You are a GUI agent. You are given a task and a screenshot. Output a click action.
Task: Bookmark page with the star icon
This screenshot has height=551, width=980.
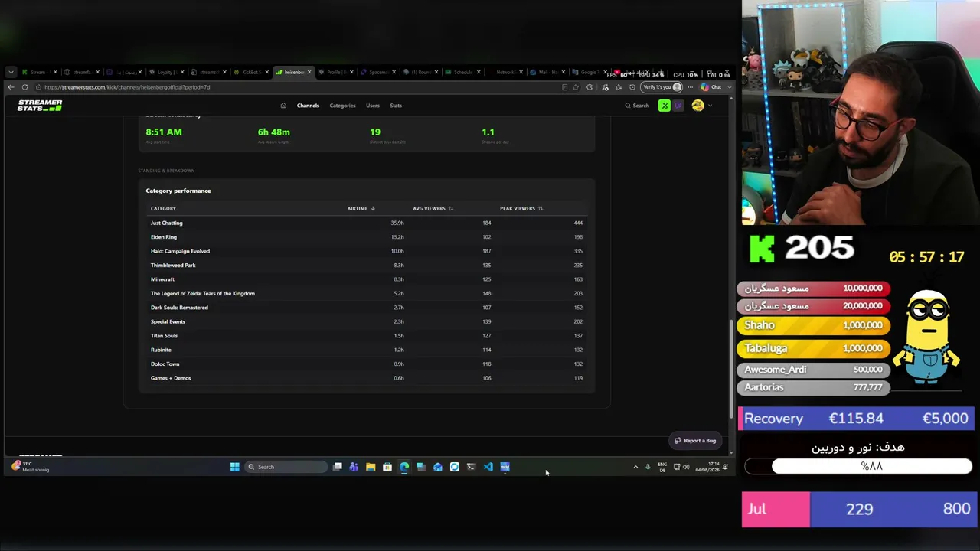(x=576, y=87)
